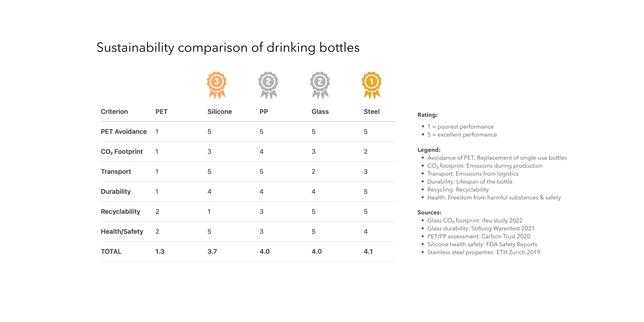The image size is (644, 322).
Task: Click the silver medal above the Glass column
Action: [x=320, y=85]
